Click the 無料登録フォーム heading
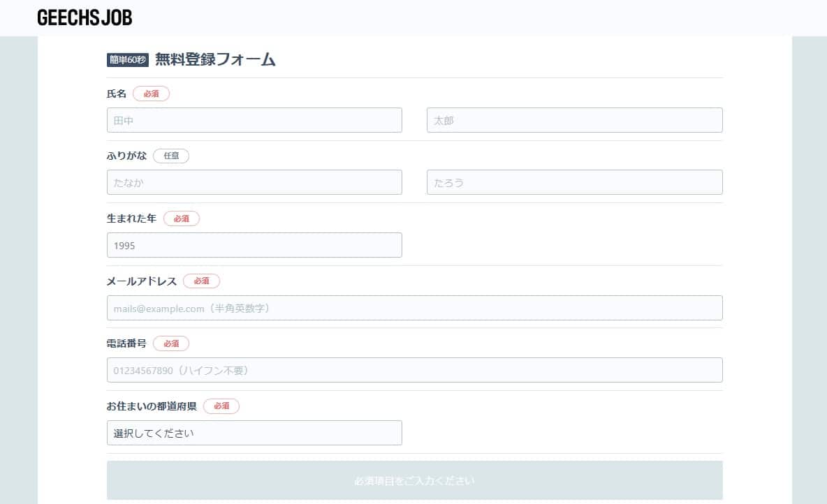The height and width of the screenshot is (504, 827). (x=215, y=60)
